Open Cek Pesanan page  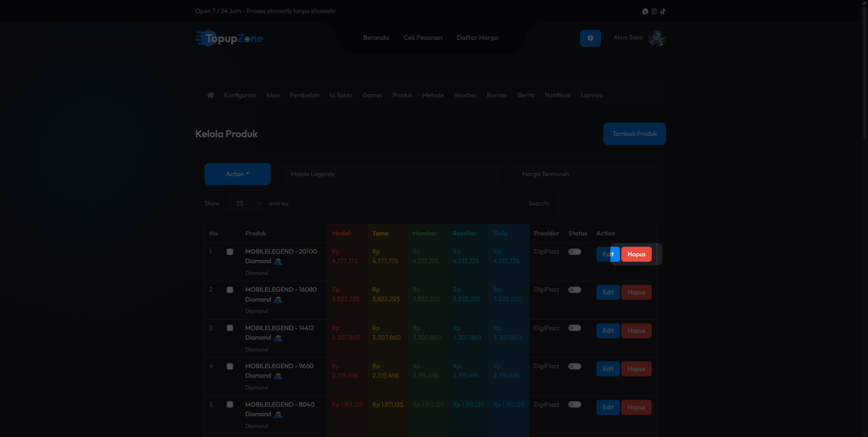pos(423,38)
